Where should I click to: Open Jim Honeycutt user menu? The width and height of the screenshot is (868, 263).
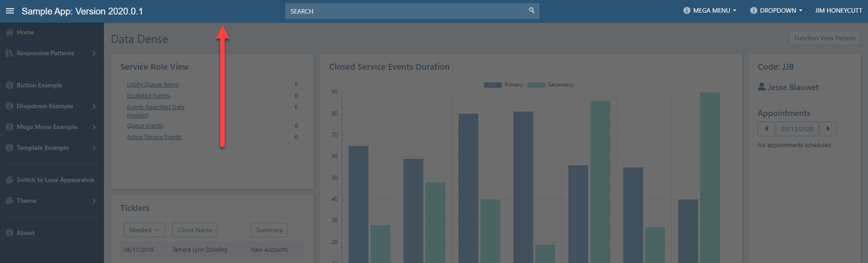tap(838, 11)
